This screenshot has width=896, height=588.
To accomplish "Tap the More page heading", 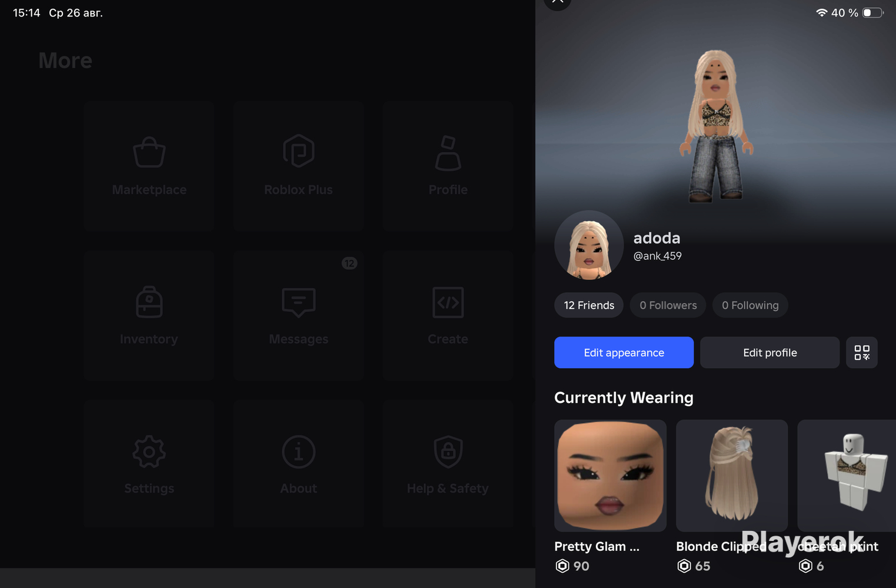I will (x=65, y=61).
